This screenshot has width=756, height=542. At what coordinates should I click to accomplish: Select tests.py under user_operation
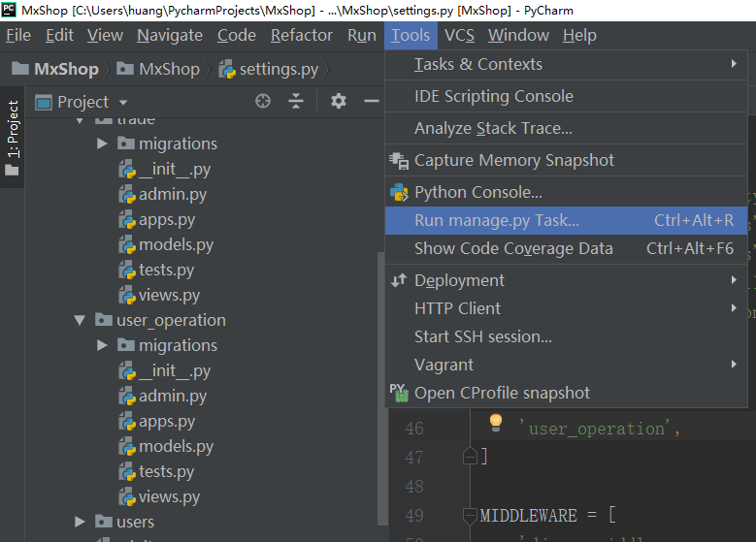coord(156,471)
